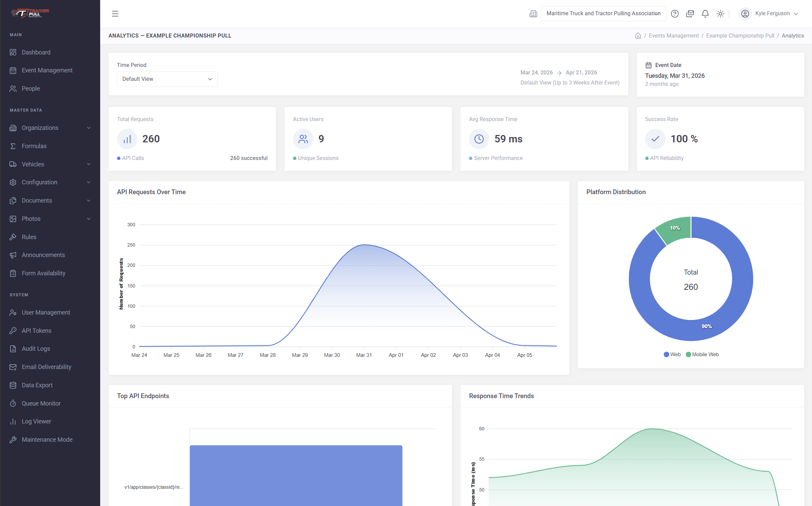The image size is (812, 506).
Task: Click the user avatar icon
Action: pos(745,14)
